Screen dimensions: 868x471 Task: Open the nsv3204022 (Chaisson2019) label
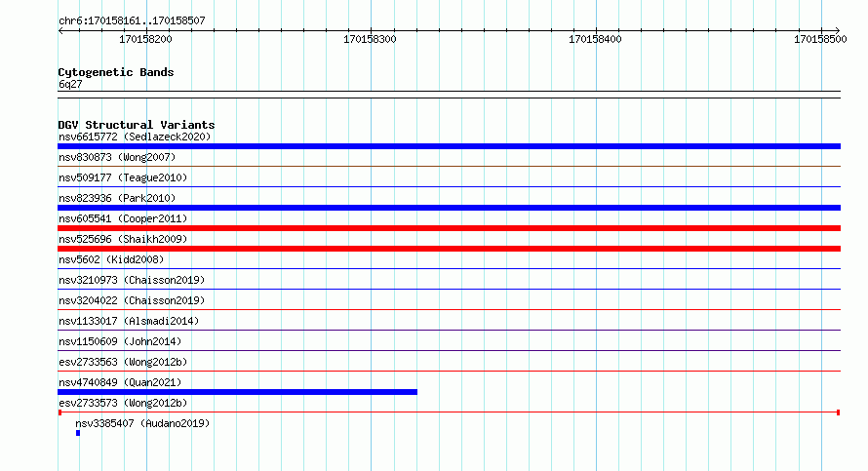pyautogui.click(x=132, y=300)
